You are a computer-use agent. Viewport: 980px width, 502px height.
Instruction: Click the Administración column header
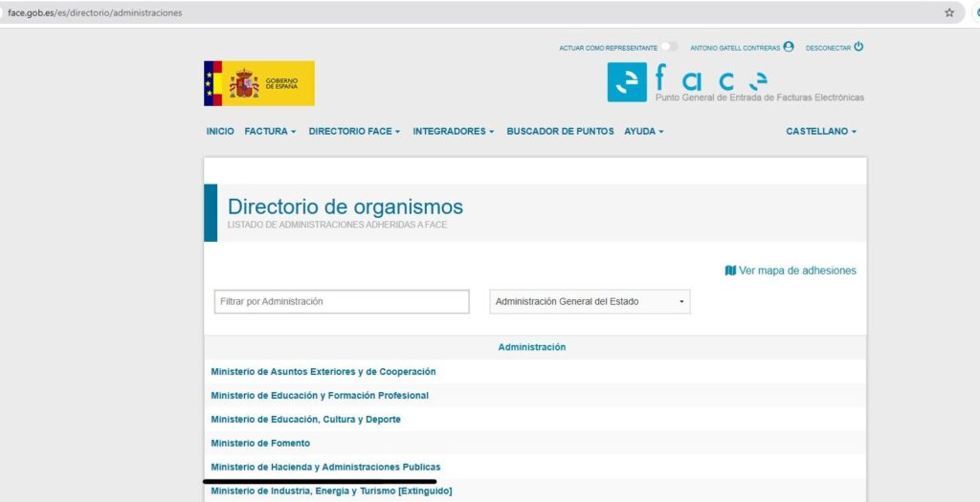tap(532, 347)
